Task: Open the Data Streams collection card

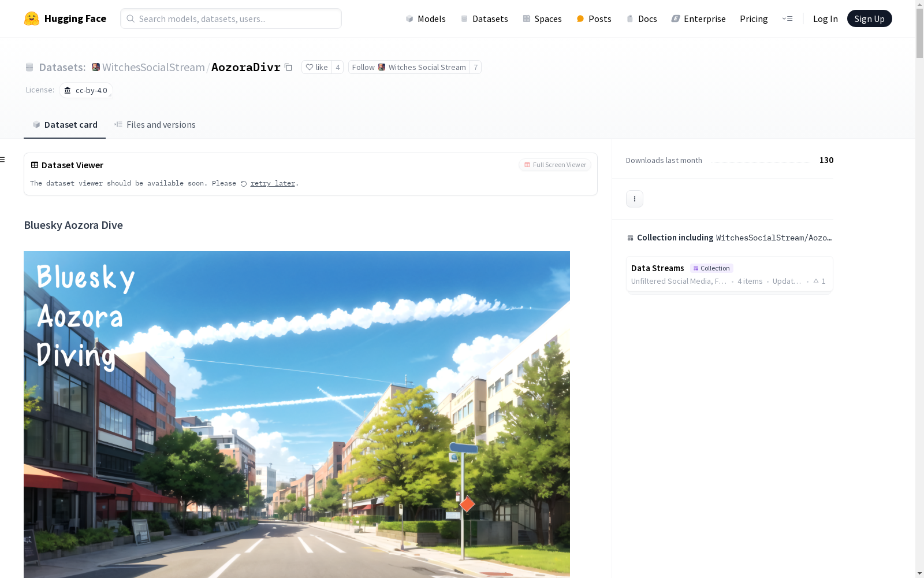Action: 729,274
